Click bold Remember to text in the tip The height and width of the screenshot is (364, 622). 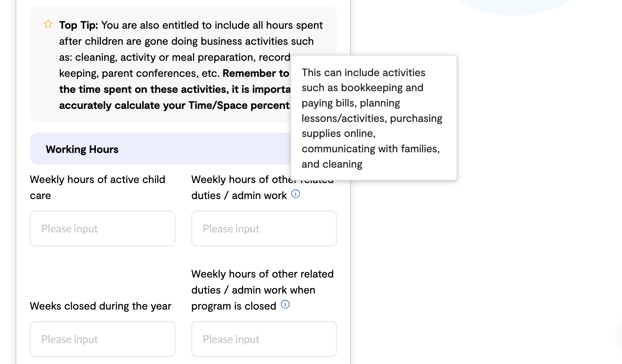click(256, 73)
